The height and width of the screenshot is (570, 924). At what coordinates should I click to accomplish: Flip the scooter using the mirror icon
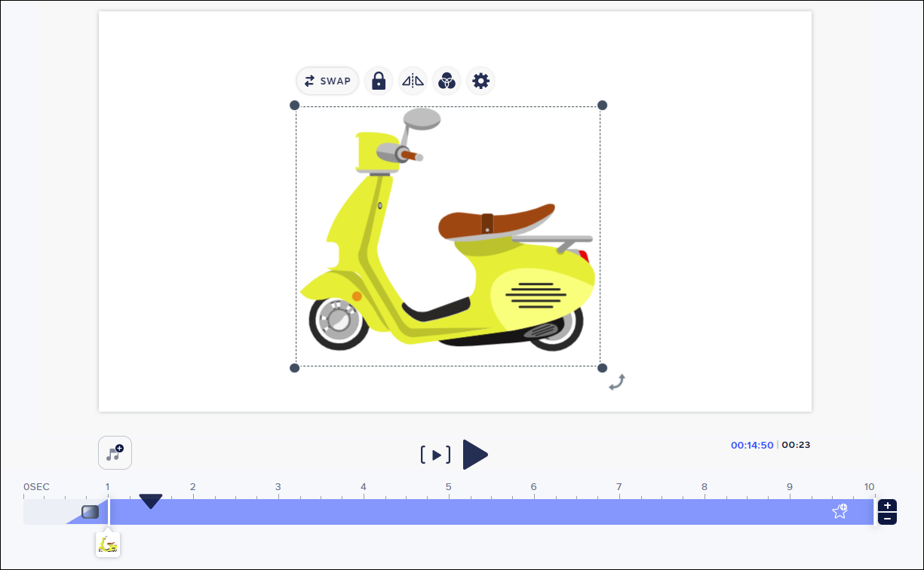413,81
